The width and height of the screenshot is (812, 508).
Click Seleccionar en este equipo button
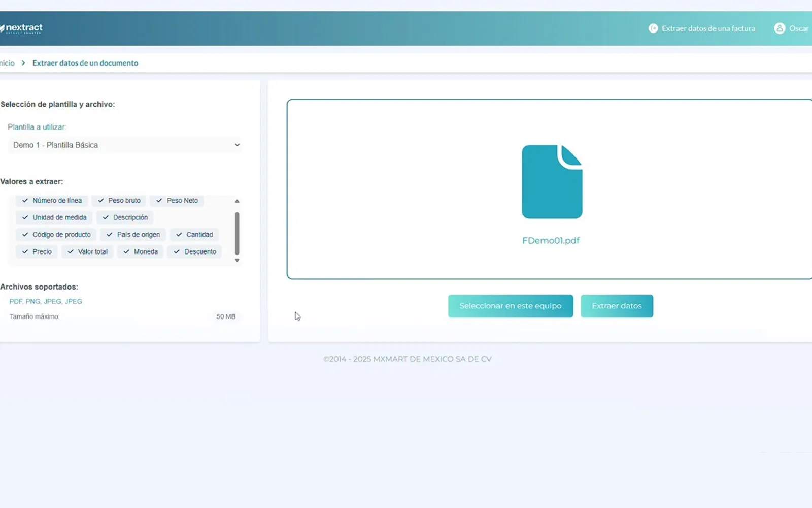(511, 306)
